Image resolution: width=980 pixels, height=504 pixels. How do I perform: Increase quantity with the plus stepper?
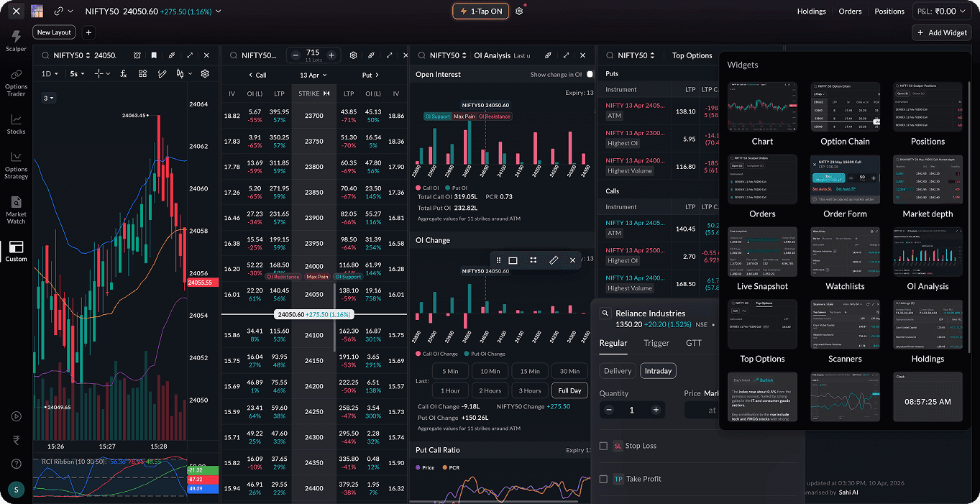tap(655, 410)
